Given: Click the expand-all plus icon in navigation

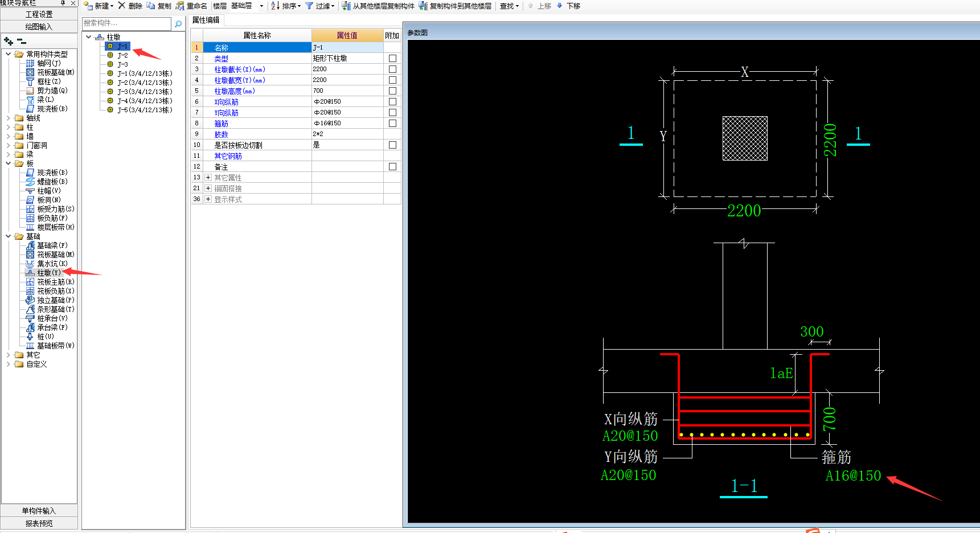Looking at the screenshot, I should click(8, 41).
